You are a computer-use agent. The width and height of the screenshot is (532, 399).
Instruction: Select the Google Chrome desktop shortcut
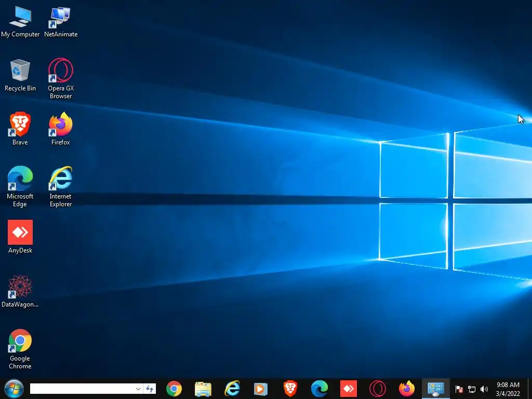[x=20, y=349]
